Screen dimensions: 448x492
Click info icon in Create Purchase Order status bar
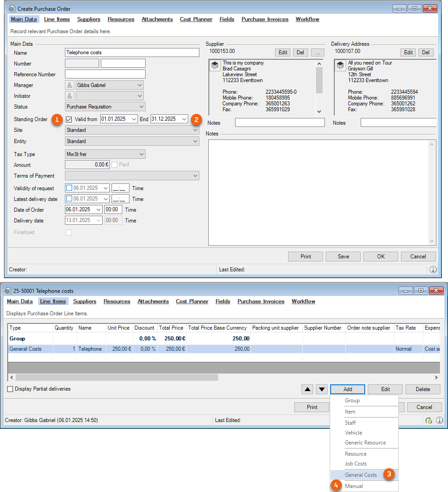click(433, 270)
